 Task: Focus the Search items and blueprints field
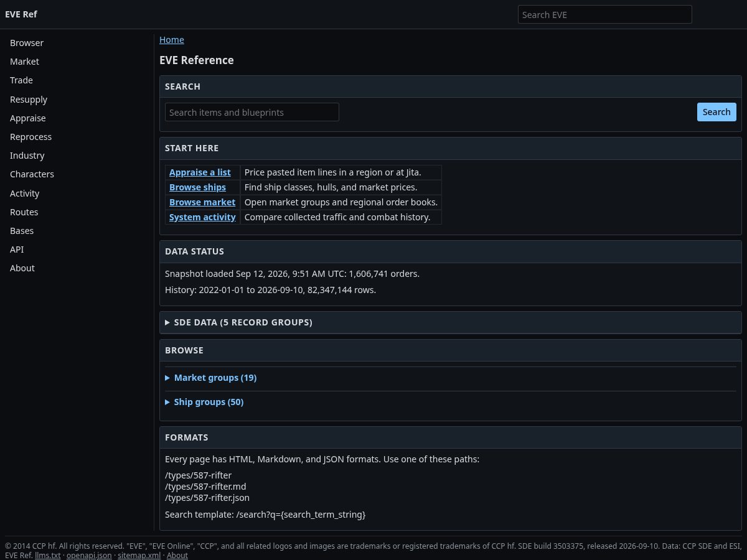252,112
